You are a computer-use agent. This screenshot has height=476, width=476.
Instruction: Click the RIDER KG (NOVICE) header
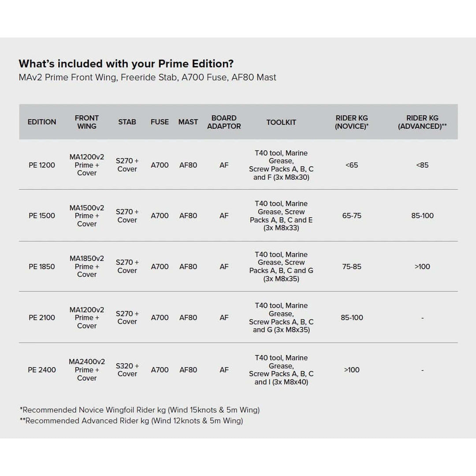coord(352,122)
